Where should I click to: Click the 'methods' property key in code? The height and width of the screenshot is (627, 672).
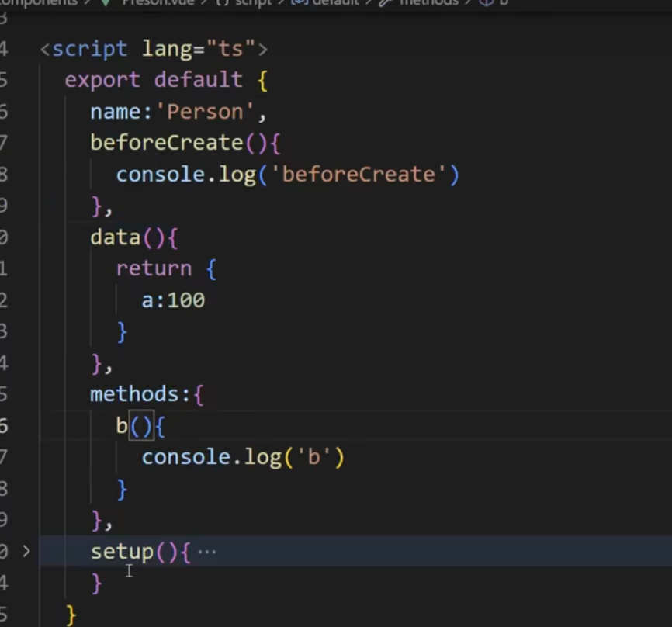[x=134, y=394]
